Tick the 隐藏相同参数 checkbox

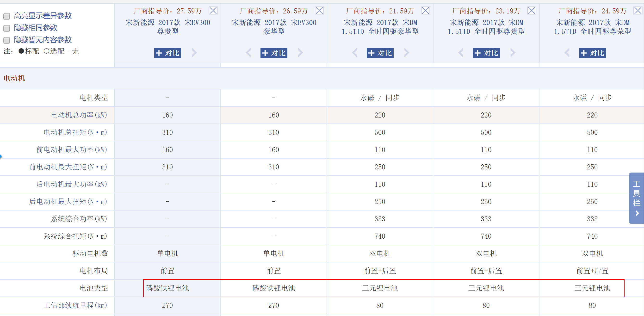(7, 28)
